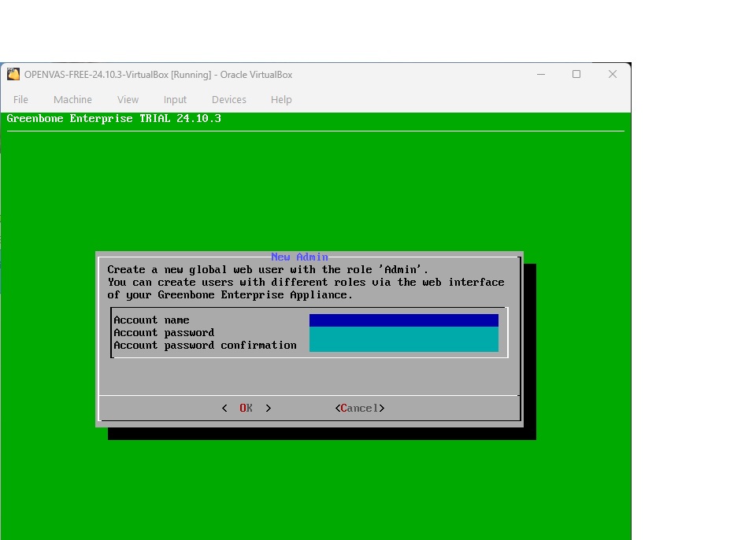Focus the Account name input field

tap(403, 320)
